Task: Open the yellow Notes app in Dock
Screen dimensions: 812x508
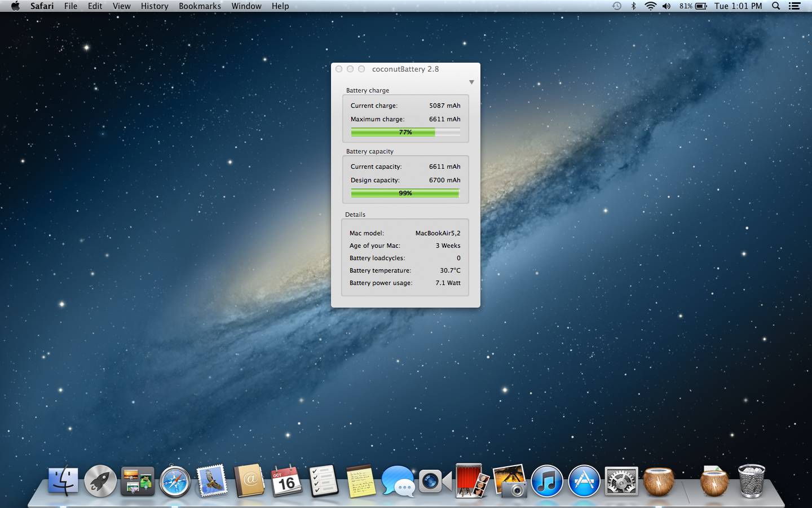Action: pos(361,481)
